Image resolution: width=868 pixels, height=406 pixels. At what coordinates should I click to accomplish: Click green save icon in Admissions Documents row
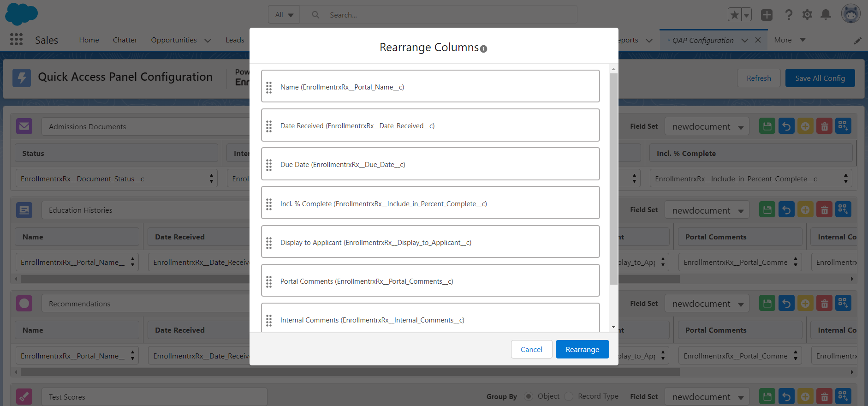point(767,126)
